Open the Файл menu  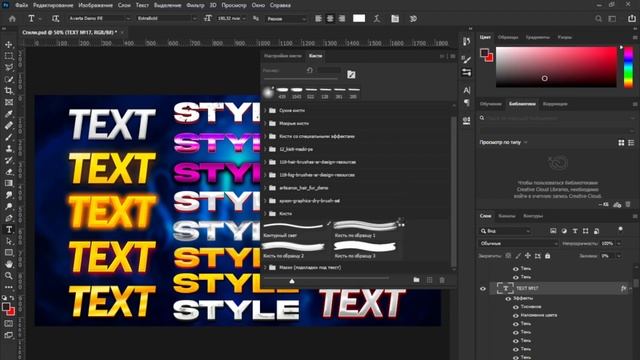tap(22, 5)
